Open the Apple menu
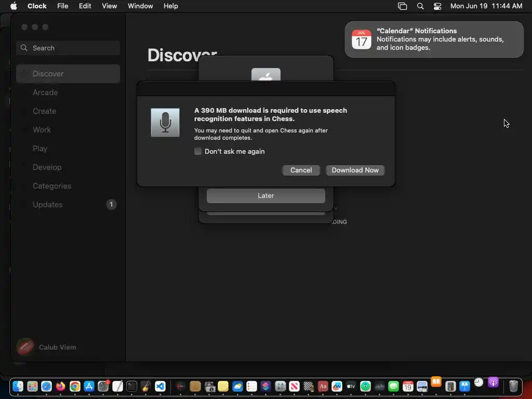Viewport: 532px width, 399px height. point(14,6)
